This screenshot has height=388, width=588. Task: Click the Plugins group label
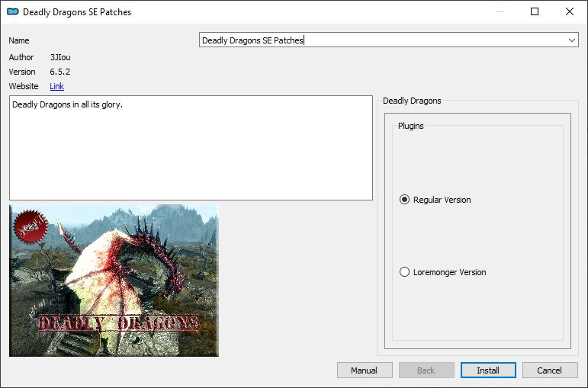tap(411, 126)
